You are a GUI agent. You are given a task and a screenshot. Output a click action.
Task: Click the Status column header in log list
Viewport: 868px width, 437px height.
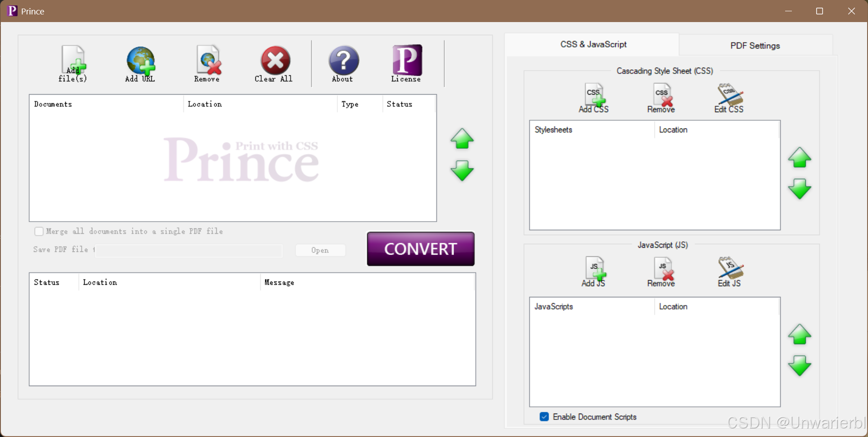pos(54,282)
